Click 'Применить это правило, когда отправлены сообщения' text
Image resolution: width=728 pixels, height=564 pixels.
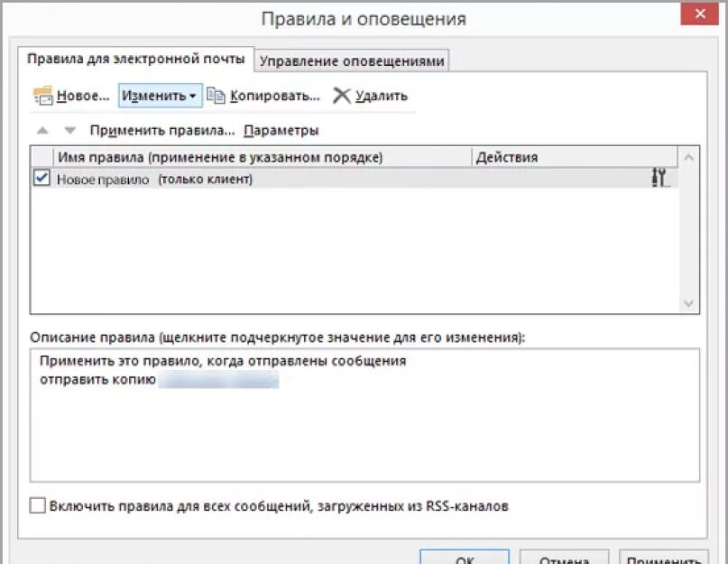tap(223, 361)
